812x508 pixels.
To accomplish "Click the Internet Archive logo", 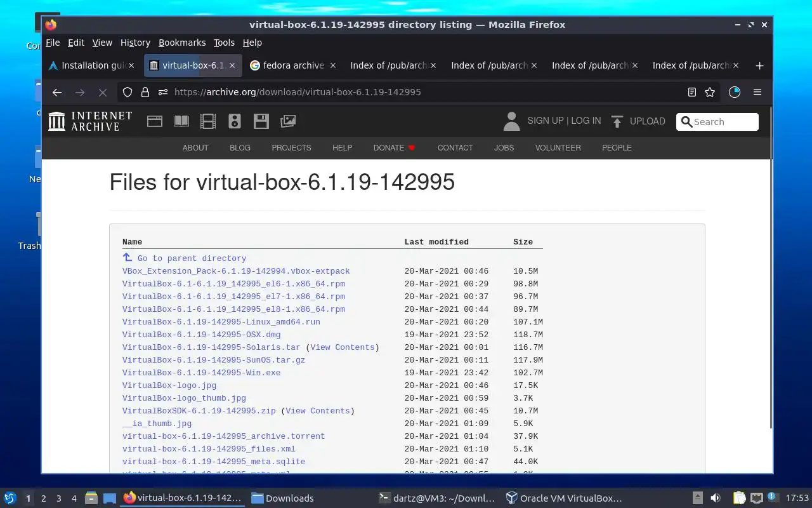I will tap(90, 121).
